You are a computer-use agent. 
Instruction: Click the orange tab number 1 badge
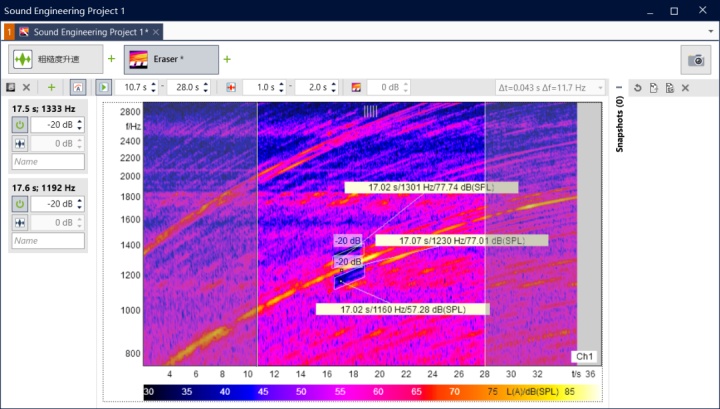click(x=9, y=32)
